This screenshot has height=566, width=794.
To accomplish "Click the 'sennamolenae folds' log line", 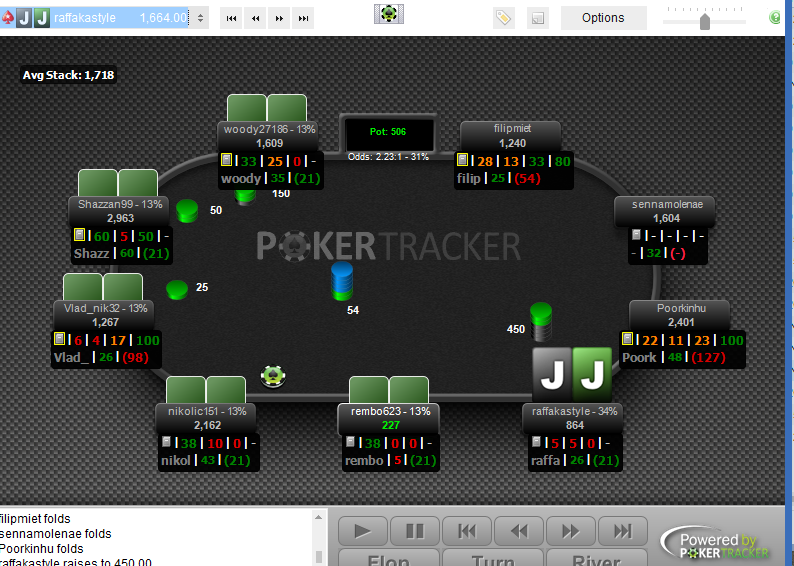I will coord(56,534).
